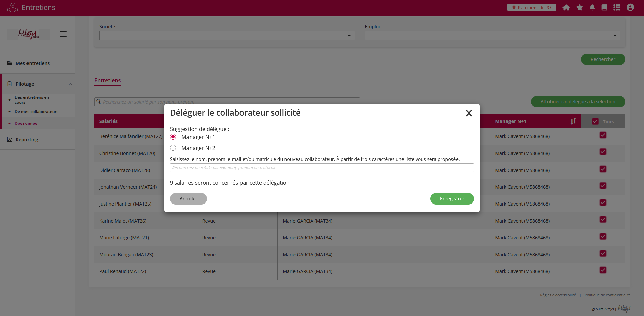Select the Manager N+2 radio option
Viewport: 644px width, 316px height.
[x=173, y=148]
